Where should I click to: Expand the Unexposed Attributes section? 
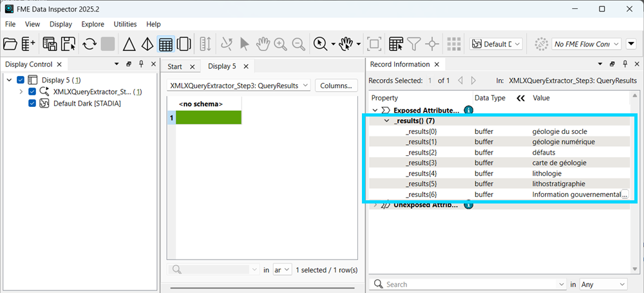pyautogui.click(x=375, y=205)
